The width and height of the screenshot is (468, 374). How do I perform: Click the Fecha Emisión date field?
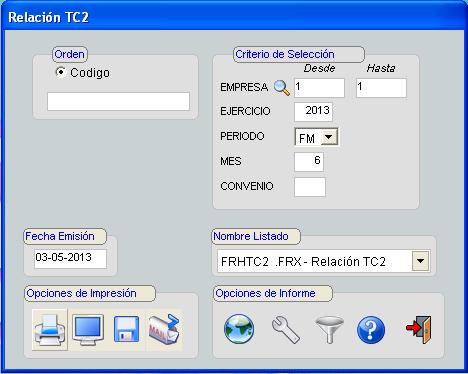70,258
